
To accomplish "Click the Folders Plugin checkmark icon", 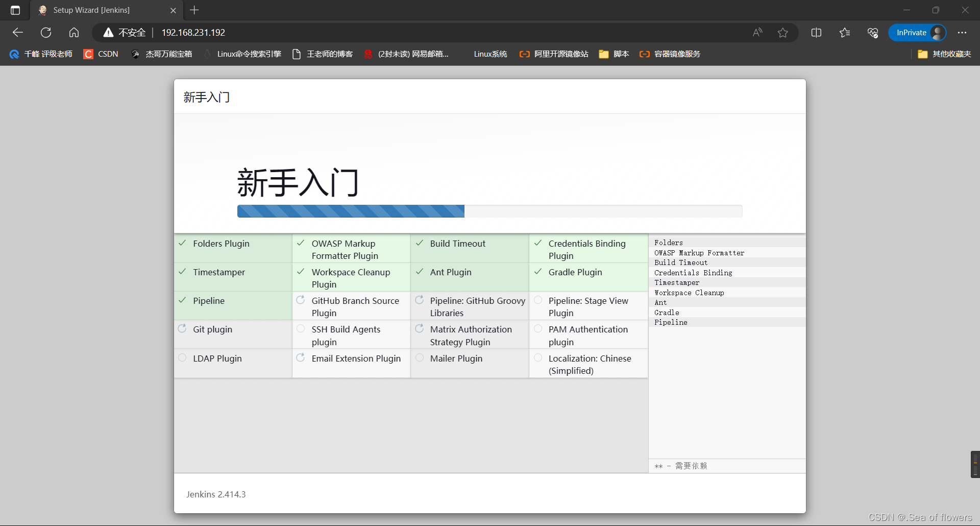I will (182, 243).
